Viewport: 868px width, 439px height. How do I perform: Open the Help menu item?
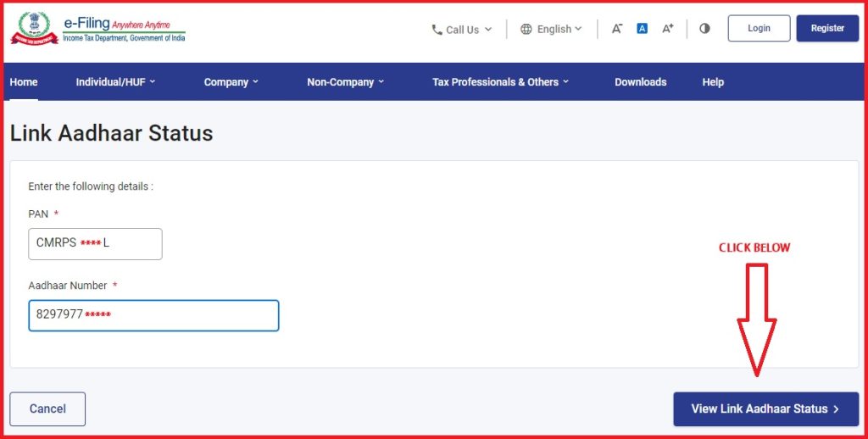713,82
